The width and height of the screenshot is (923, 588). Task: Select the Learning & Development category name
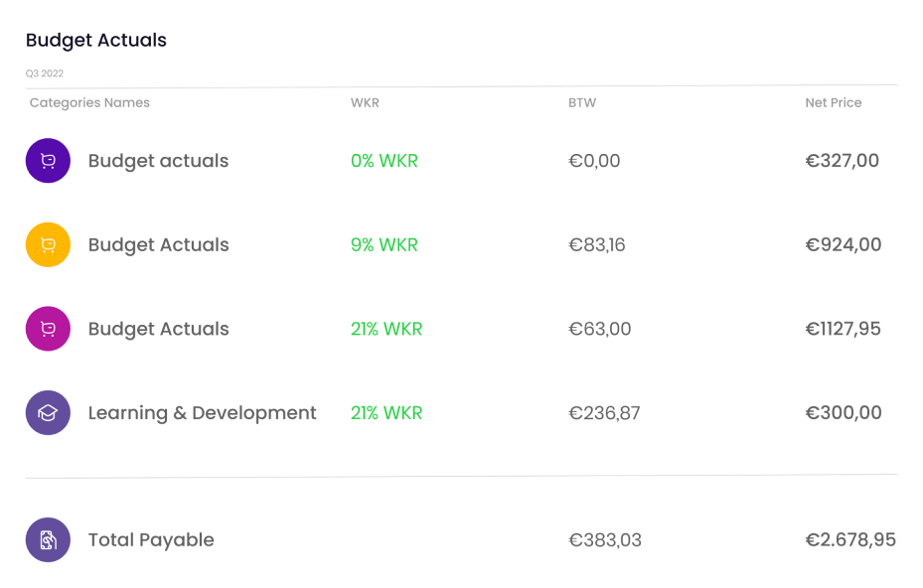click(202, 413)
